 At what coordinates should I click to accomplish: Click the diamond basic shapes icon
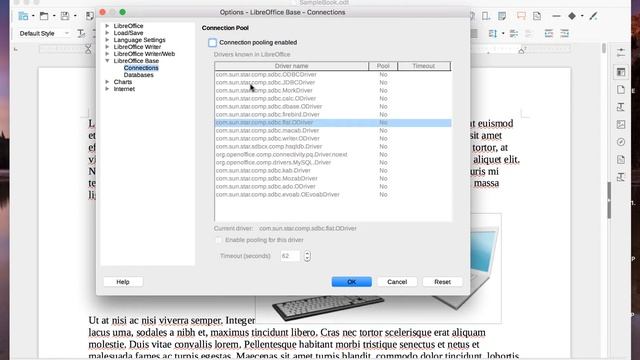pyautogui.click(x=572, y=16)
